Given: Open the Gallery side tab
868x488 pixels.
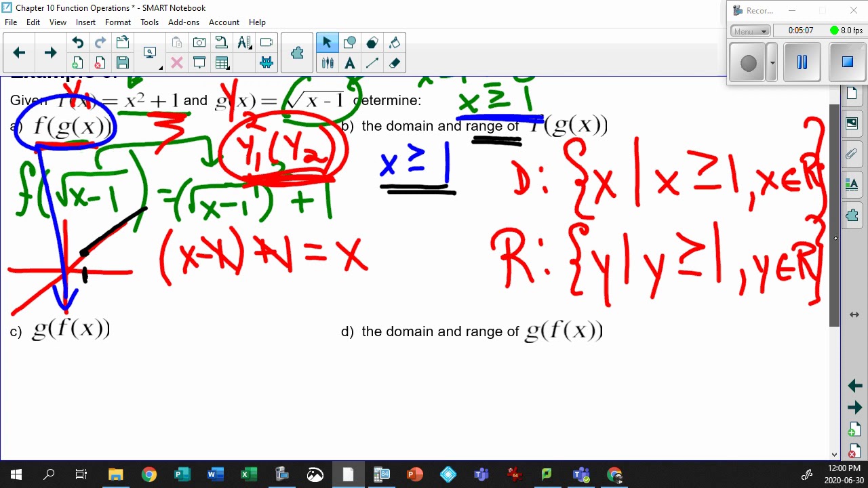Looking at the screenshot, I should (x=852, y=124).
